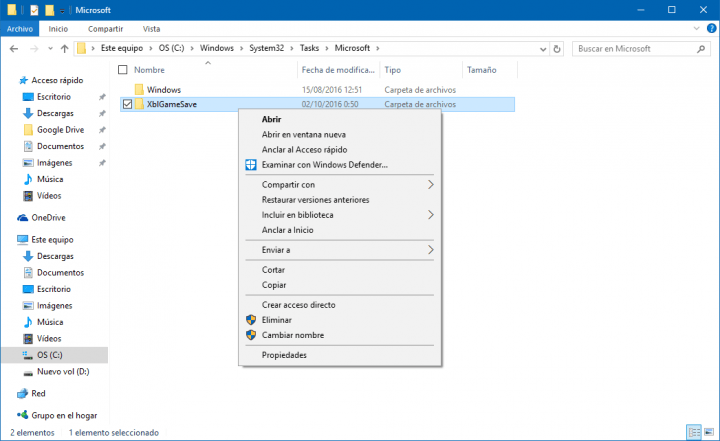Click the properties quick access toolbar icon
This screenshot has width=720, height=441.
click(34, 10)
